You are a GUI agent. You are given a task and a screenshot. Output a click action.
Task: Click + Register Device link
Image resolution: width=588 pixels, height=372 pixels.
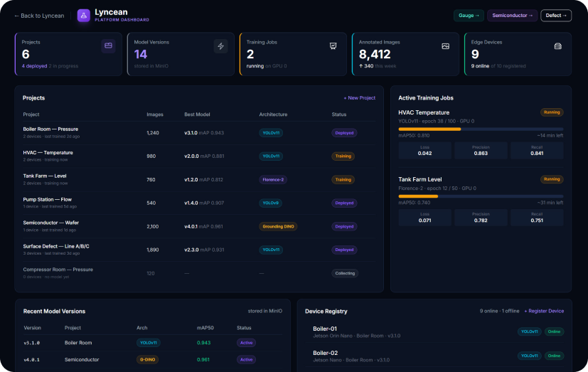click(544, 311)
